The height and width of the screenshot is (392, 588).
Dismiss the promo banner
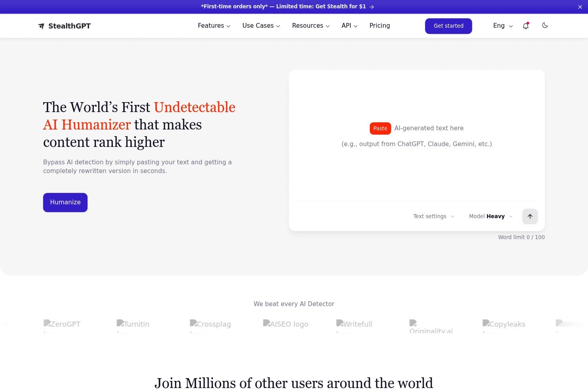tap(580, 7)
